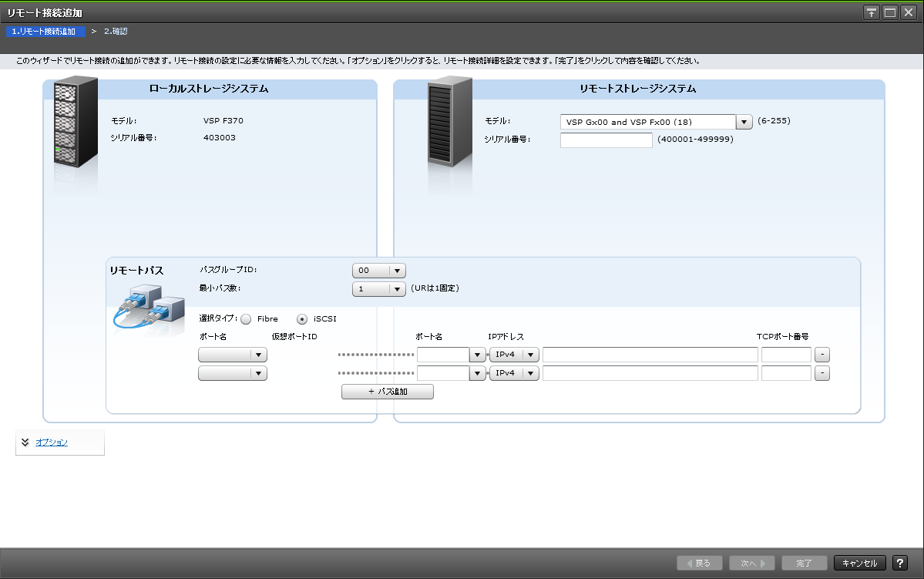Open the minimum path count dropdown
This screenshot has height=579, width=924.
(x=397, y=289)
